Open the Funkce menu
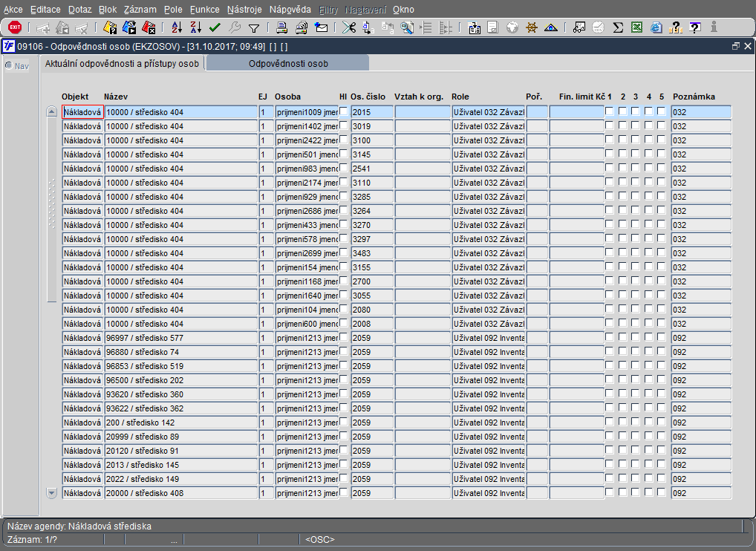The height and width of the screenshot is (551, 756). coord(204,10)
